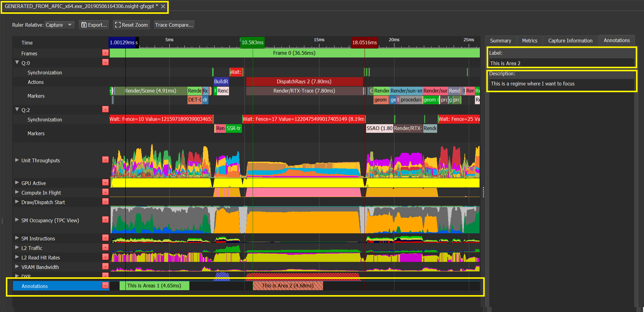Click red icon beside L2 Traffic row
Image resolution: width=644 pixels, height=312 pixels.
point(105,247)
